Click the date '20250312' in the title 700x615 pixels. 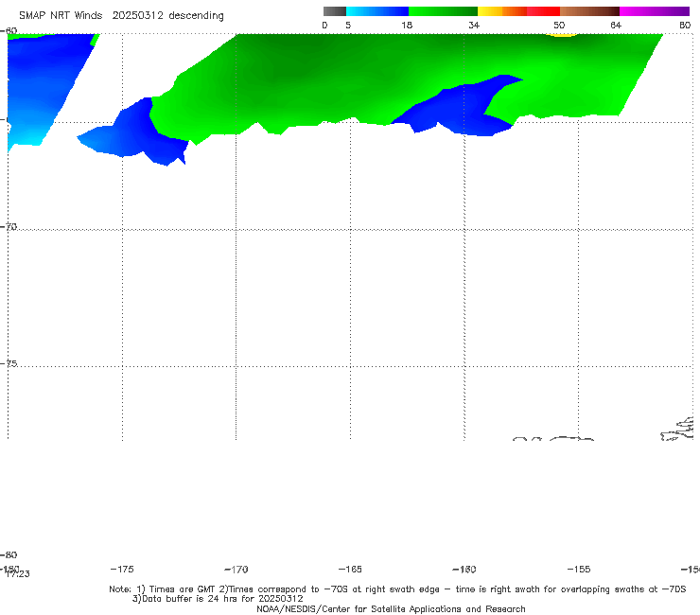137,16
